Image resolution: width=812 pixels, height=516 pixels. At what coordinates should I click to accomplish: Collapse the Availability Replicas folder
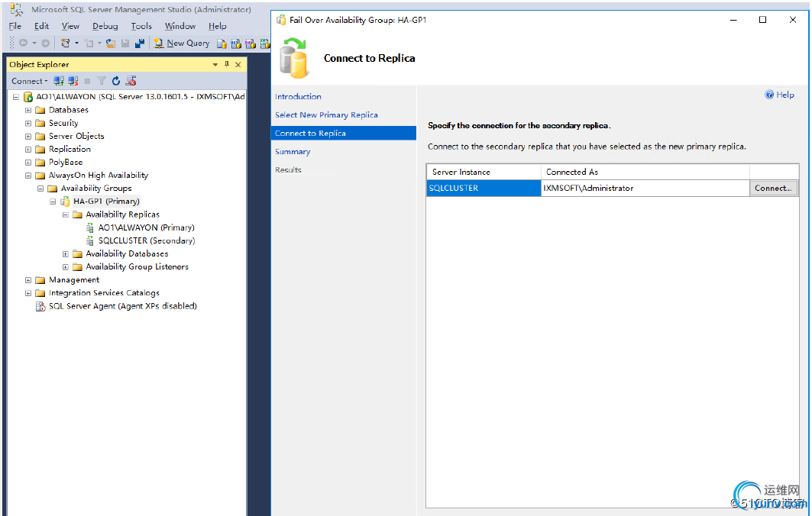click(x=65, y=214)
